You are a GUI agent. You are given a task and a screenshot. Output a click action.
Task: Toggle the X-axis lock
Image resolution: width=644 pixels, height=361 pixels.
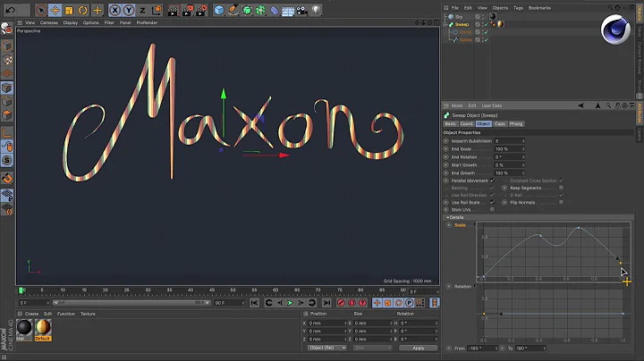tap(115, 10)
